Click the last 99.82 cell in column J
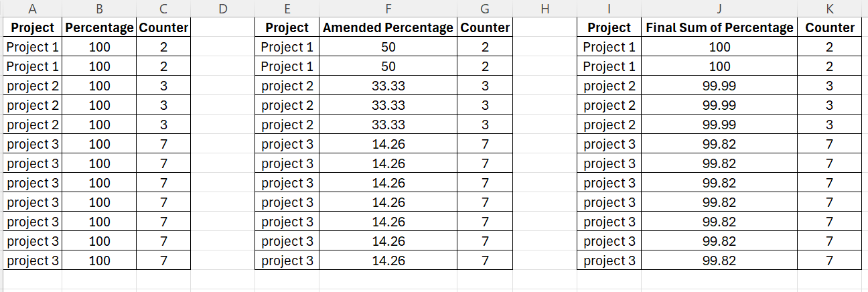Screen dimensions: 868x292 coord(719,261)
